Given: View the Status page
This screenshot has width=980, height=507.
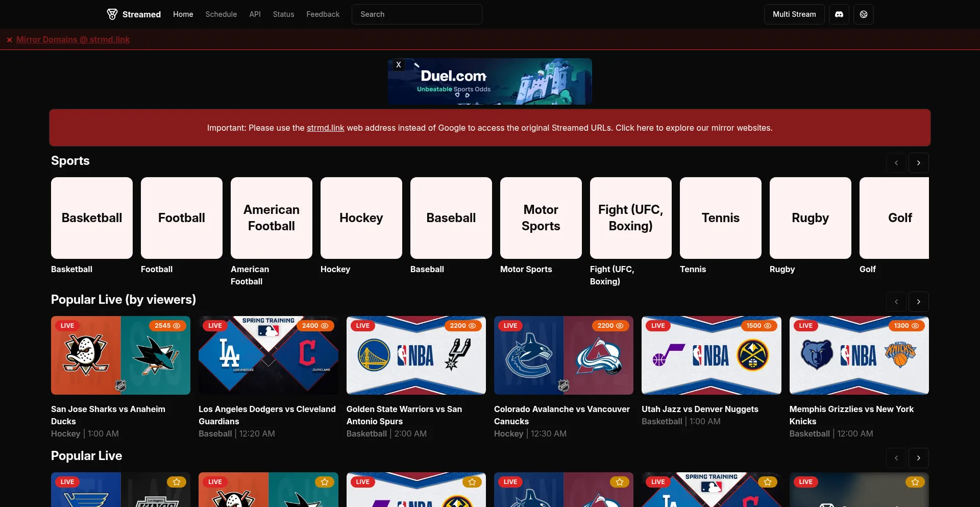Looking at the screenshot, I should 283,14.
